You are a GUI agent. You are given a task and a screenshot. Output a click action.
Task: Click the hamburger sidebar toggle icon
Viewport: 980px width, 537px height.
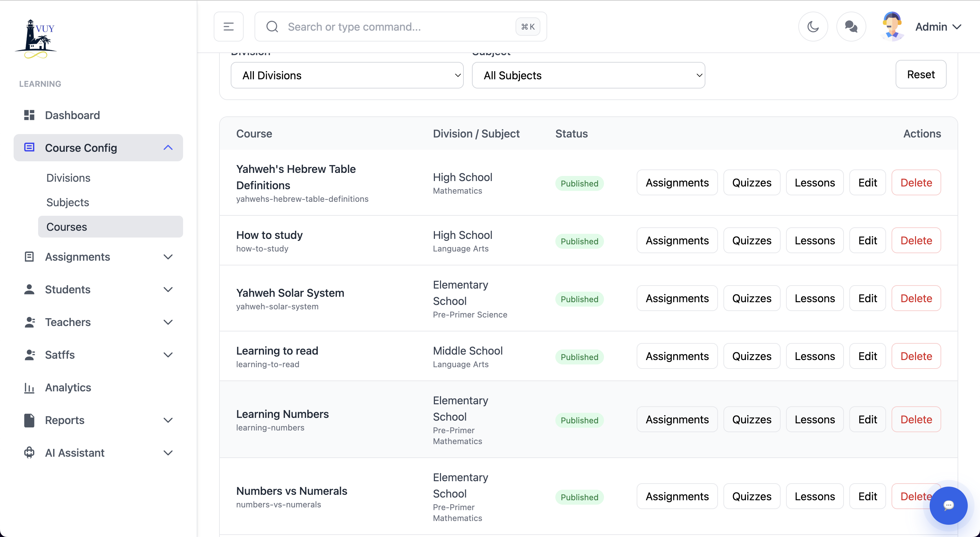(228, 27)
